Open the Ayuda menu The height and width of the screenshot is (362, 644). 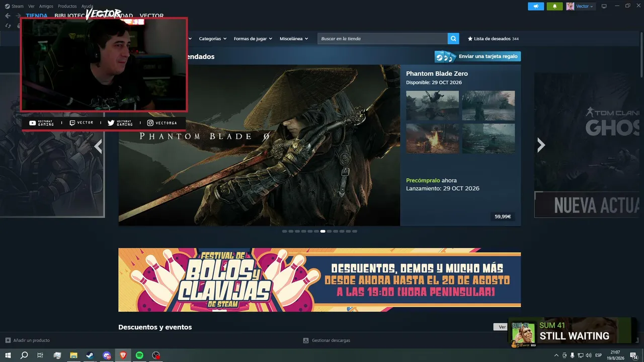(87, 7)
